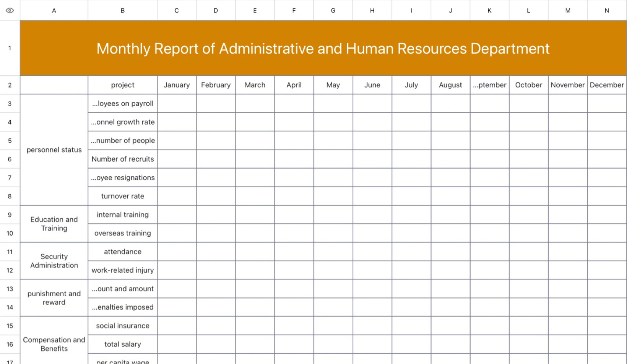Click the June column heading cell
The image size is (627, 364).
click(x=372, y=85)
